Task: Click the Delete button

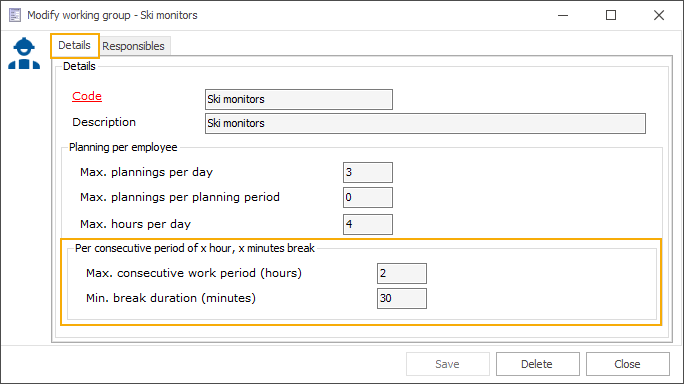Action: tap(537, 364)
